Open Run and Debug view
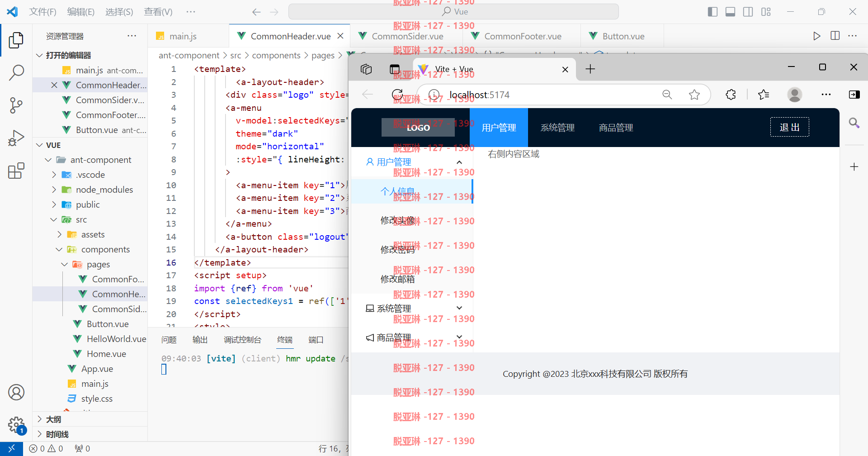The width and height of the screenshot is (868, 456). point(16,138)
